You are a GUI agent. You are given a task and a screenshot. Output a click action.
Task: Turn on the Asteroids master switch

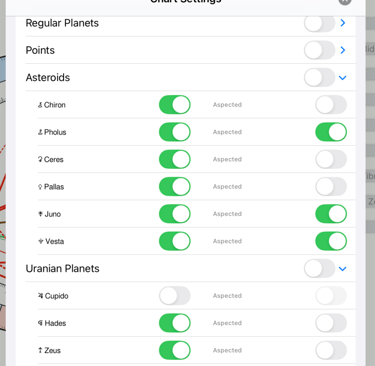[x=319, y=77]
